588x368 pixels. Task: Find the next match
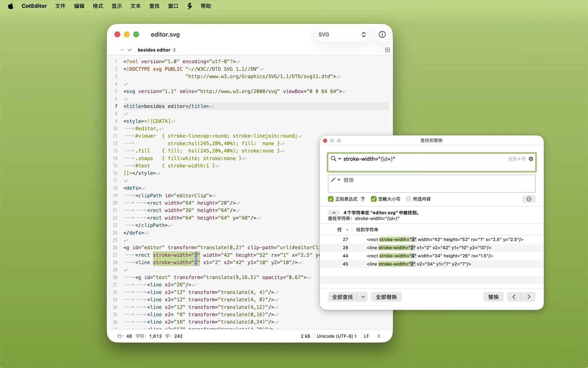529,297
